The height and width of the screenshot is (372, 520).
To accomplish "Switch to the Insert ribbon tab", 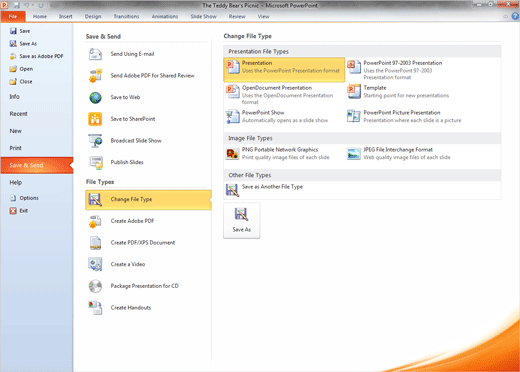I will point(66,16).
